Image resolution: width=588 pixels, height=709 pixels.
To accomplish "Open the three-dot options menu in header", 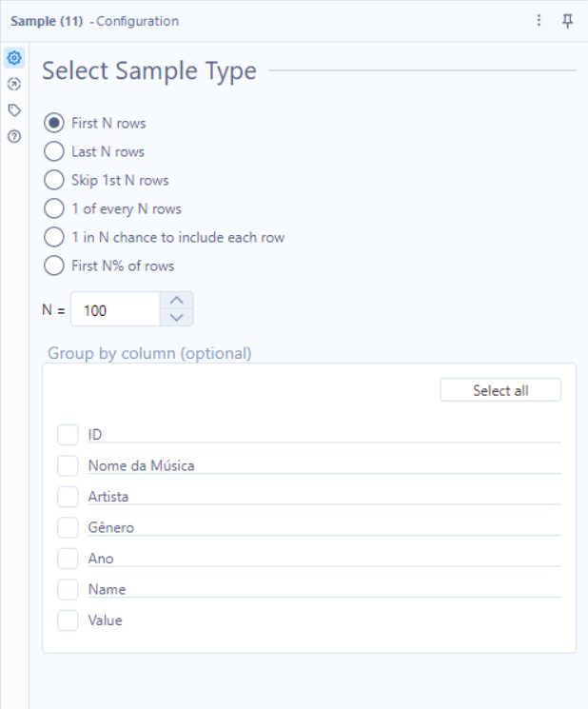I will click(x=539, y=20).
